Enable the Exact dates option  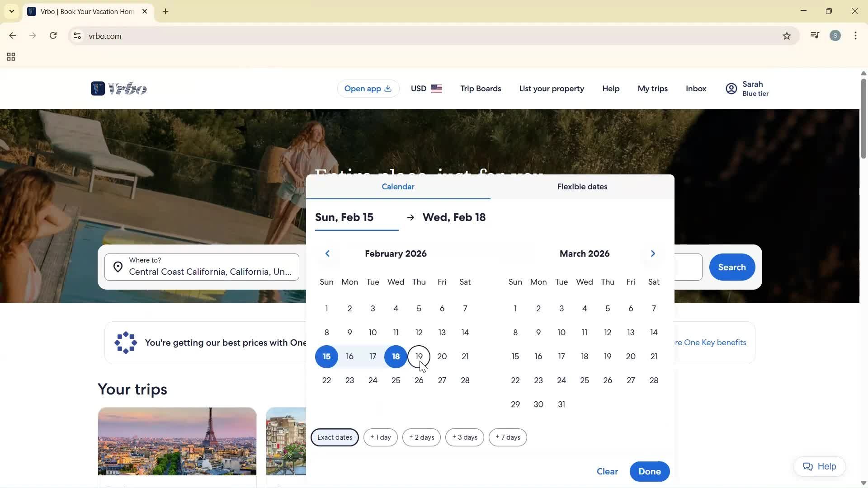[x=335, y=437]
